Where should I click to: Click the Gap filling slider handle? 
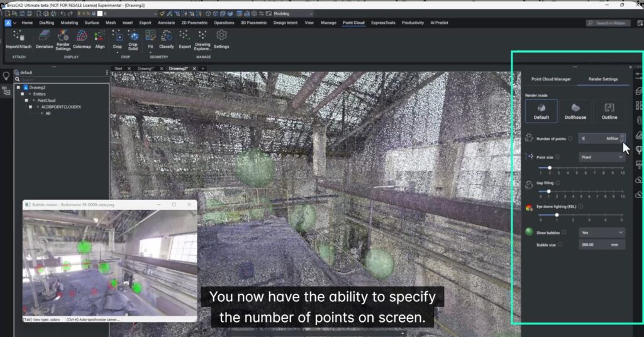tap(548, 191)
